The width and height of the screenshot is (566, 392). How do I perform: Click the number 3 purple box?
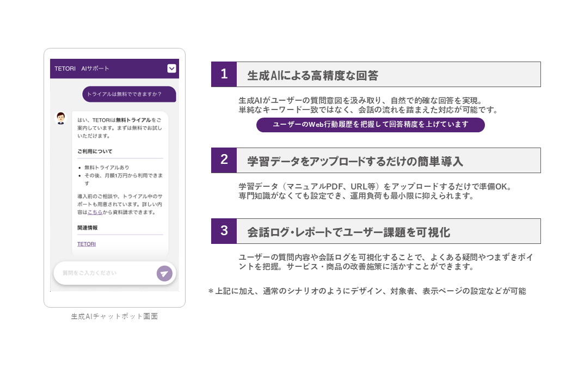pyautogui.click(x=224, y=231)
